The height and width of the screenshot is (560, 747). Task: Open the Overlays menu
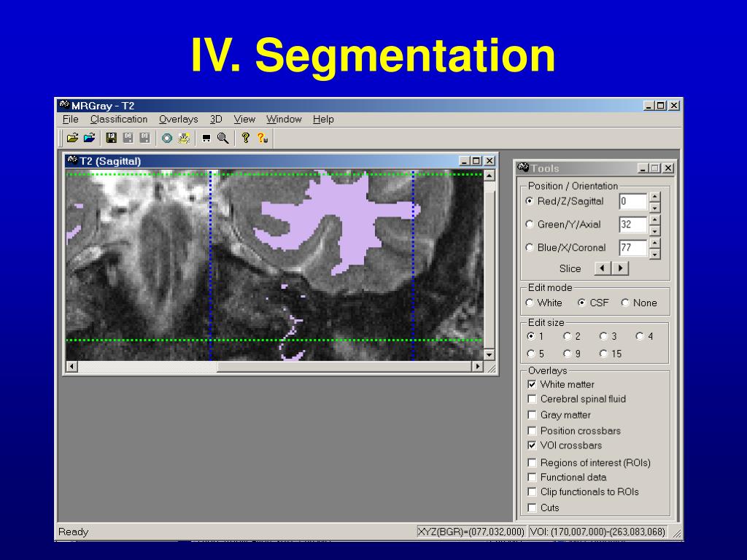178,119
